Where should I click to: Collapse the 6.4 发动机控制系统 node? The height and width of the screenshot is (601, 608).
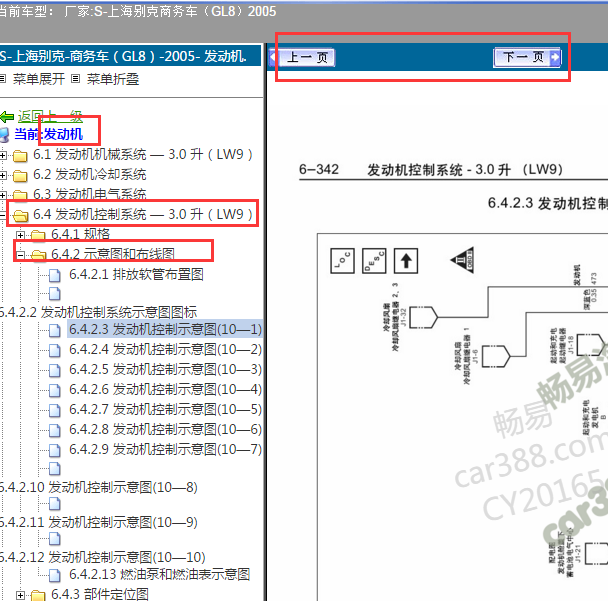pos(3,215)
